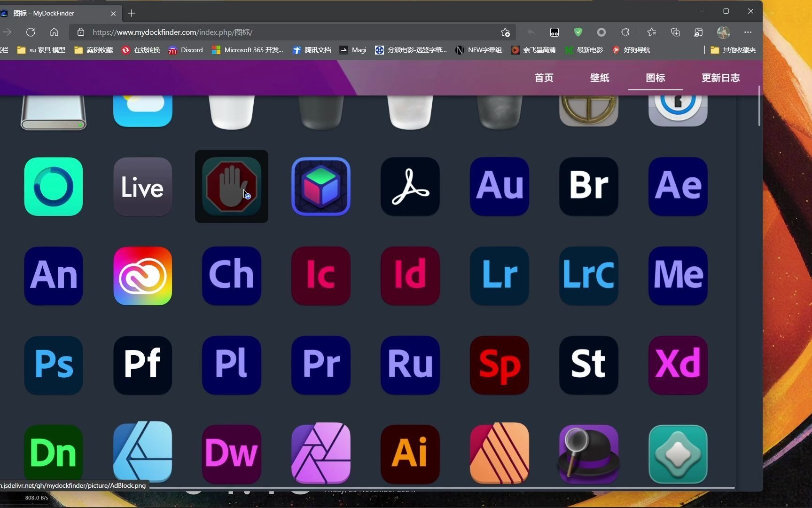
Task: Go to the 首页 navigation tab
Action: coord(544,78)
